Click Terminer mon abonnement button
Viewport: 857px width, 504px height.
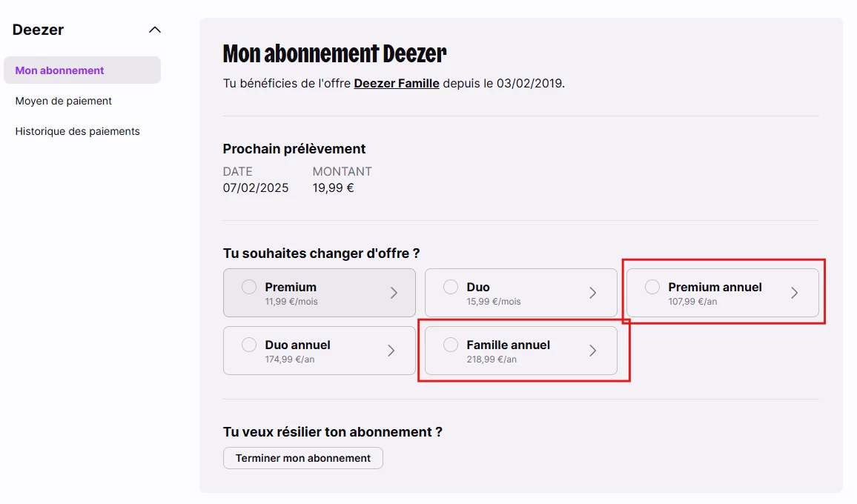[302, 458]
